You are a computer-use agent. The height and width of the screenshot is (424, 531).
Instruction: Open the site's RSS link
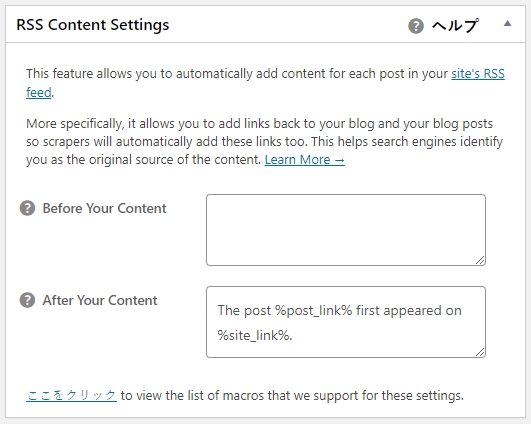[x=478, y=73]
